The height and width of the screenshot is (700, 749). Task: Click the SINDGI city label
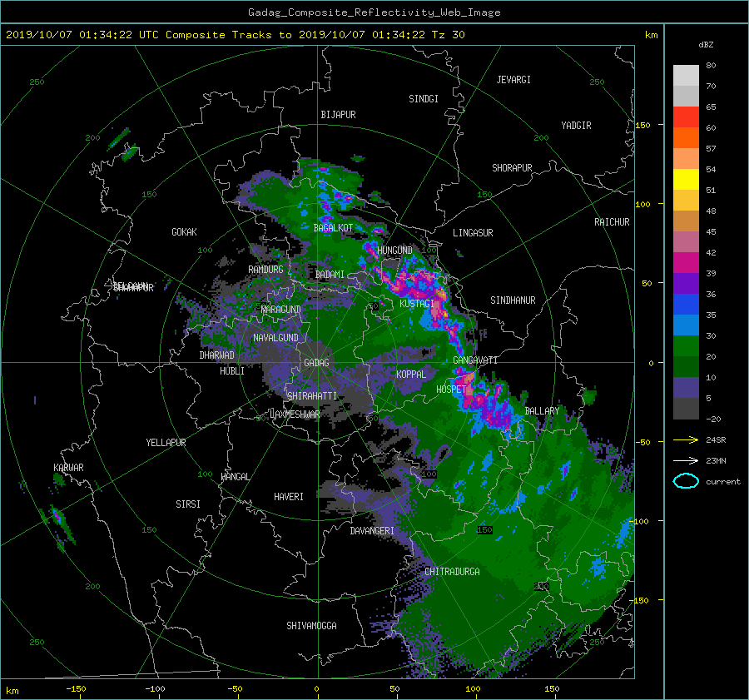pyautogui.click(x=424, y=99)
